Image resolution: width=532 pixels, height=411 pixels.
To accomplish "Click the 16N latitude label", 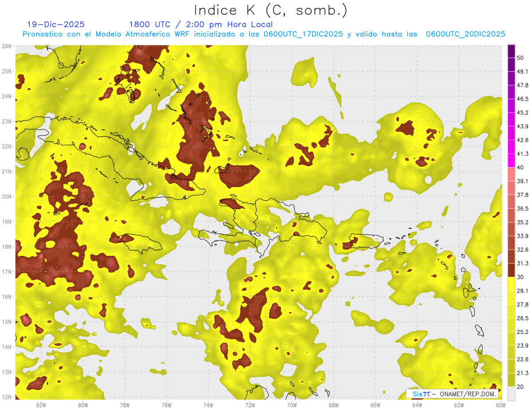I will (x=7, y=297).
